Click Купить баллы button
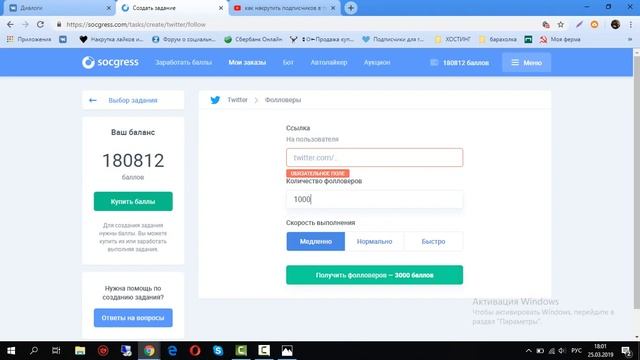This screenshot has height=360, width=640. pyautogui.click(x=133, y=201)
